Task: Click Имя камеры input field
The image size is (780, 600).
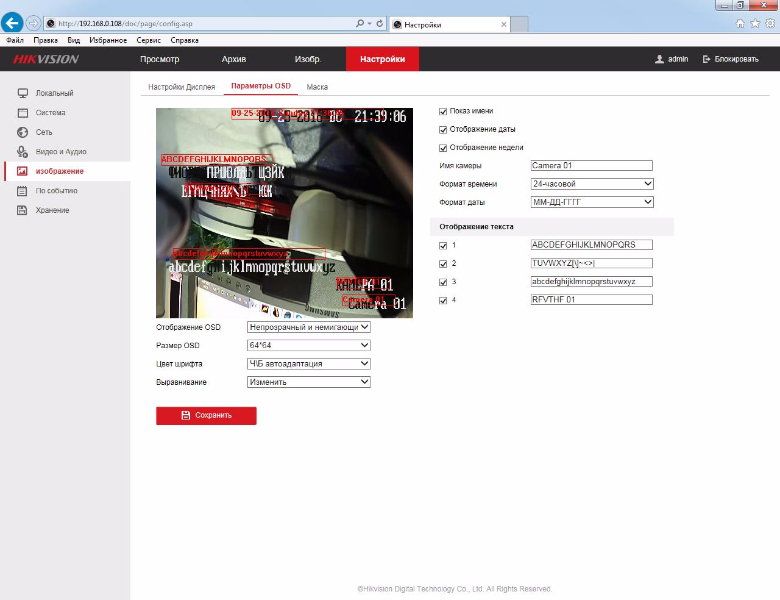Action: coord(591,165)
